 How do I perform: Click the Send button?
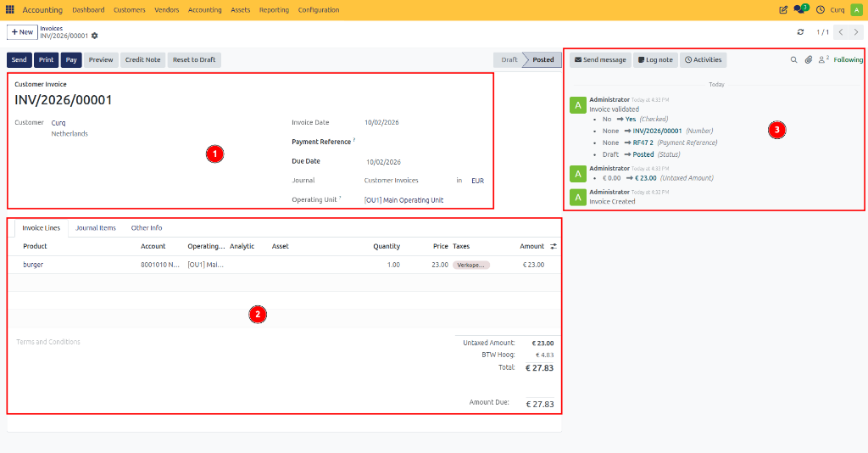(x=19, y=60)
